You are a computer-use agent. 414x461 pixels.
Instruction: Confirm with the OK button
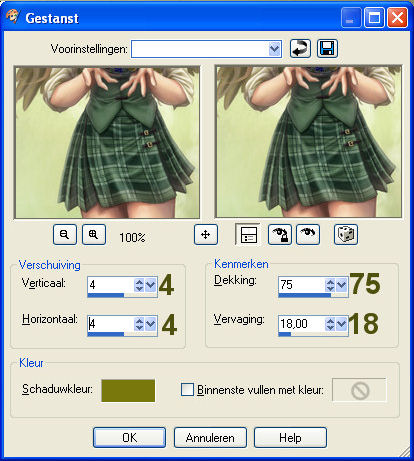click(x=129, y=437)
